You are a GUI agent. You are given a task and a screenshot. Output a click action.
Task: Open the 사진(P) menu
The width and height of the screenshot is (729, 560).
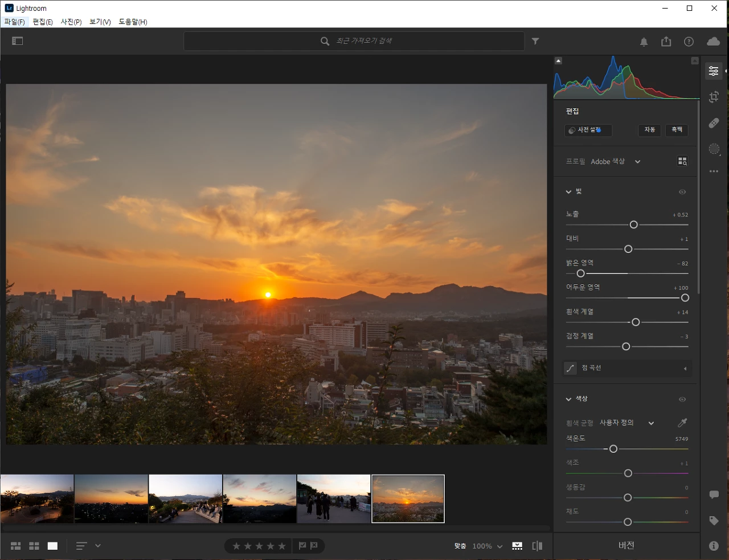pyautogui.click(x=71, y=22)
